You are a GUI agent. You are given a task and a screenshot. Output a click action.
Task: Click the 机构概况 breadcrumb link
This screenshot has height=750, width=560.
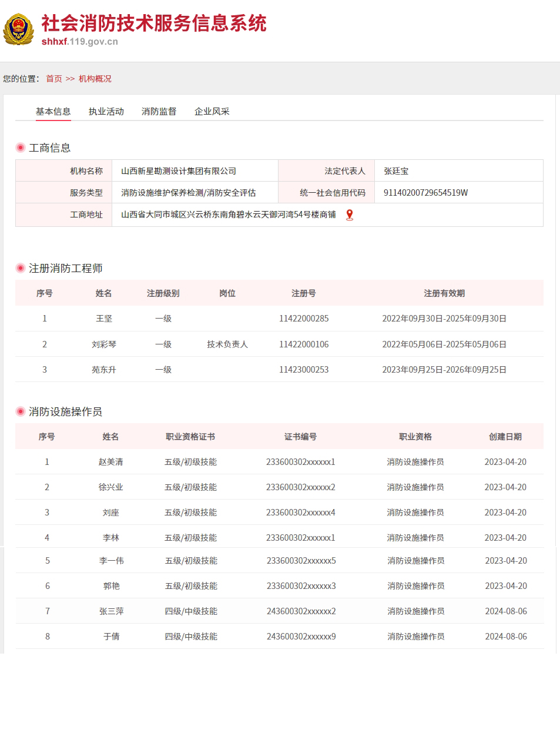[x=95, y=79]
